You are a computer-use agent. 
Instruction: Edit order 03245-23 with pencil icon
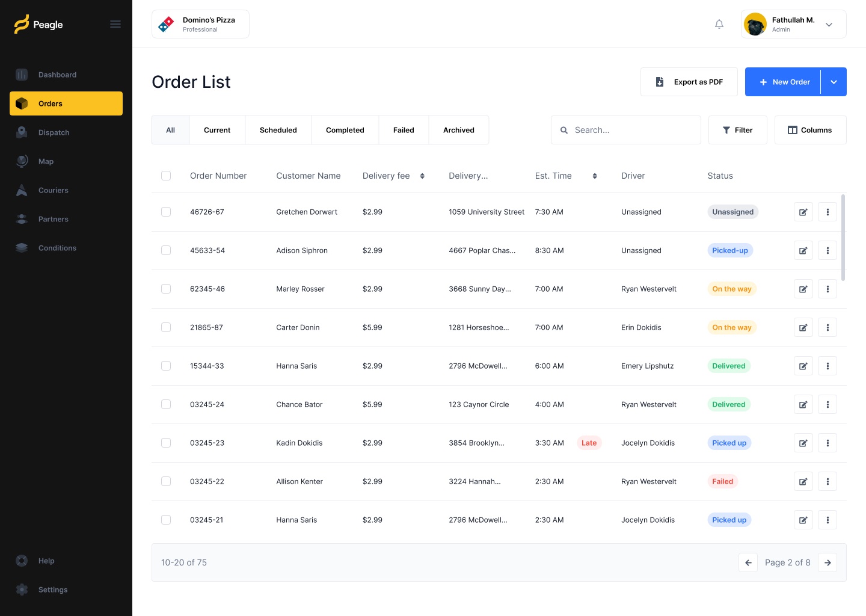pyautogui.click(x=803, y=443)
